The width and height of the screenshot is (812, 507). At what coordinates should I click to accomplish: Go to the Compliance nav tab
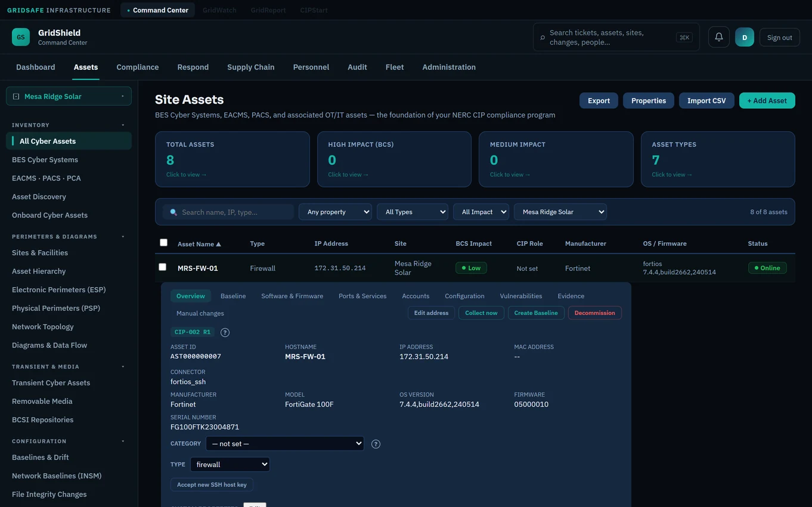[138, 67]
